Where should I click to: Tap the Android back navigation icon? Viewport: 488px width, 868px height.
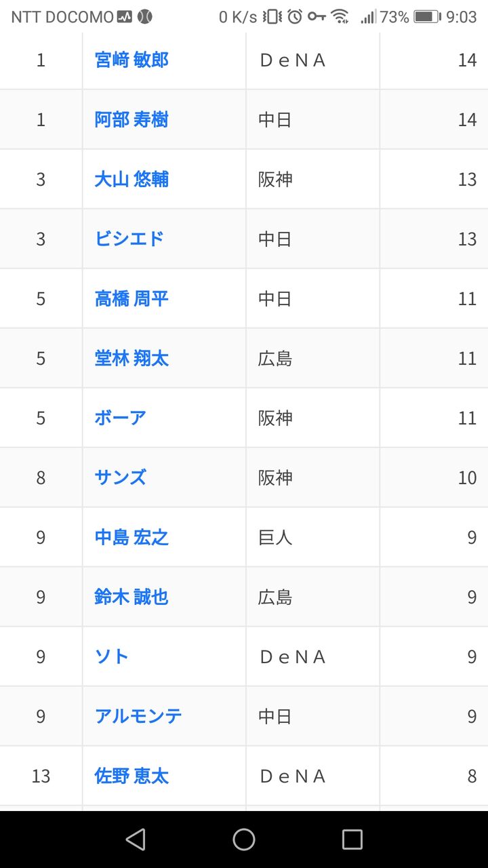(x=136, y=840)
